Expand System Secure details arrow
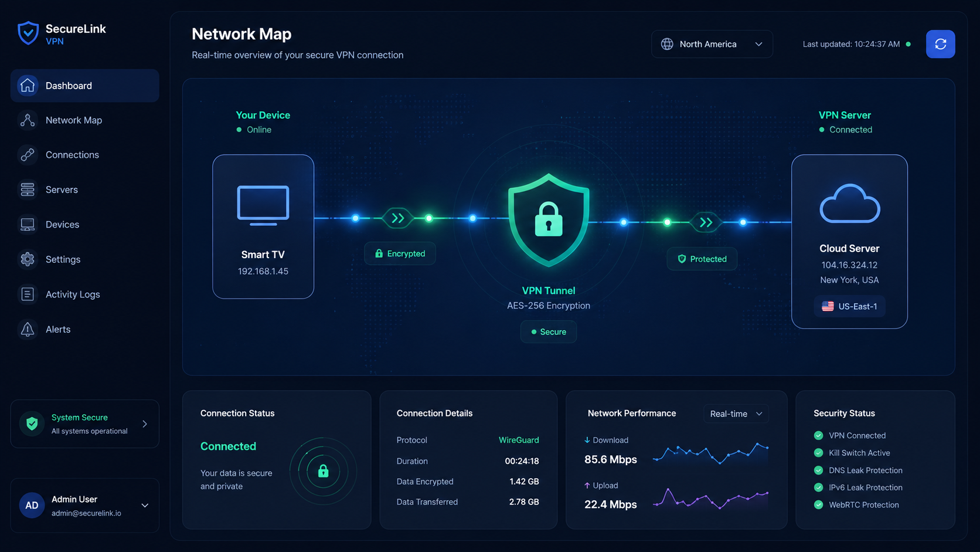Screen dimensions: 980x552 click(x=145, y=424)
